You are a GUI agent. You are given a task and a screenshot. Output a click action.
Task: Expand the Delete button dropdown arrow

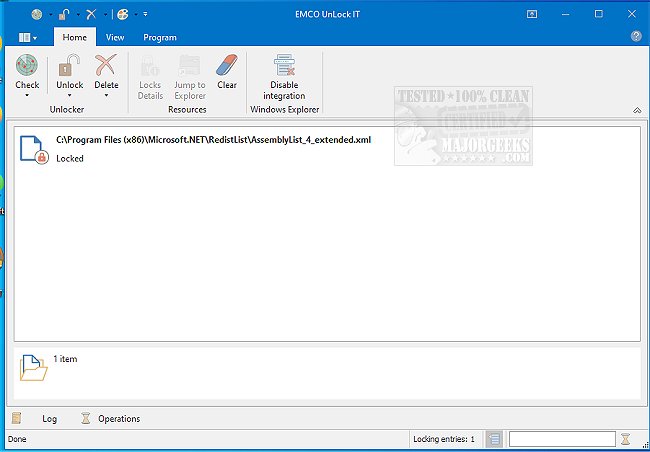coord(106,96)
